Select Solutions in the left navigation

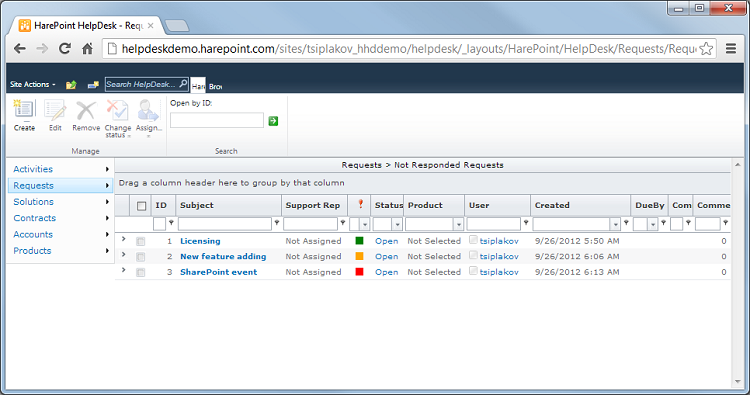point(33,202)
